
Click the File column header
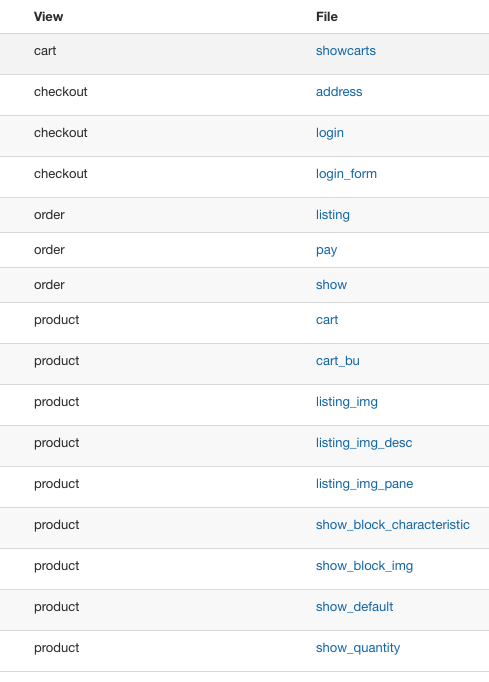[327, 17]
